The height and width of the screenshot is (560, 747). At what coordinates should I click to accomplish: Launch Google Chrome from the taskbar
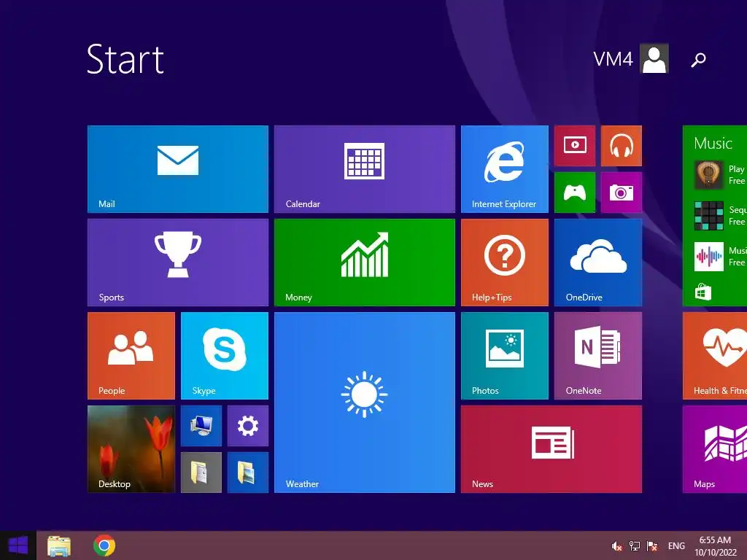click(x=104, y=545)
